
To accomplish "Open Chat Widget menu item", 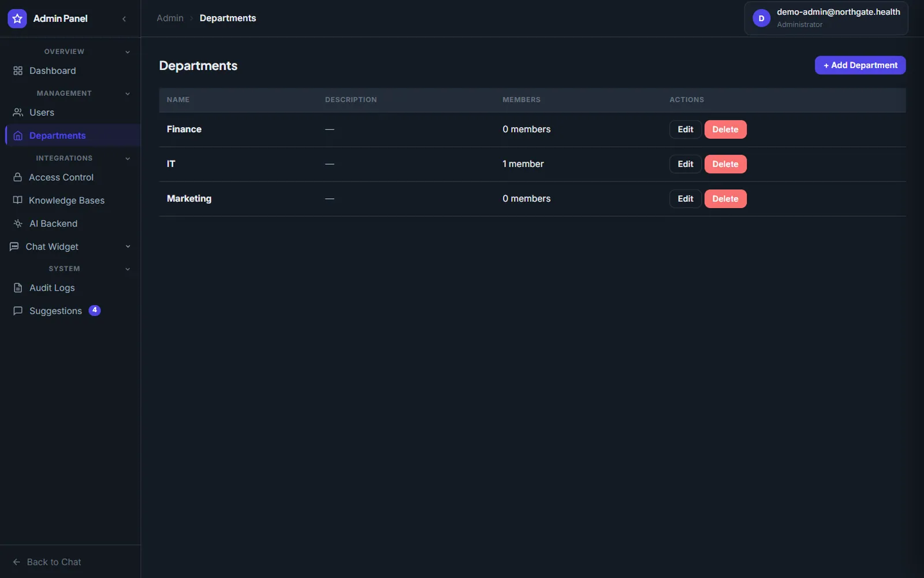I will coord(70,246).
